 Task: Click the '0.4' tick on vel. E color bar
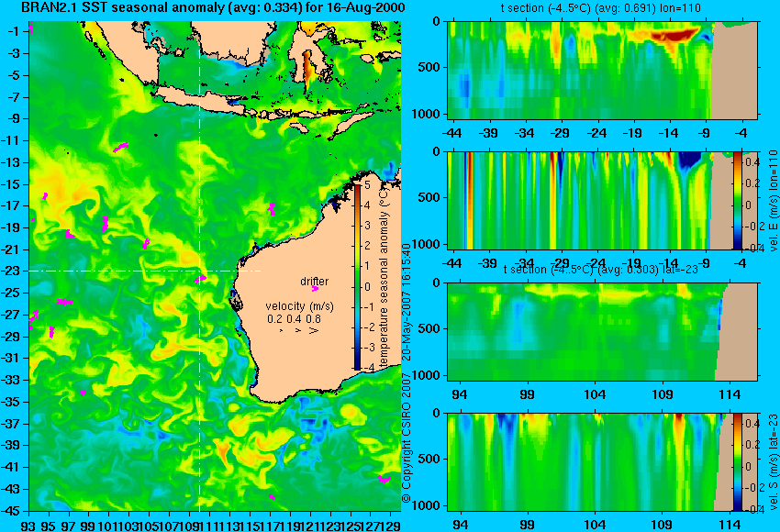(x=752, y=162)
